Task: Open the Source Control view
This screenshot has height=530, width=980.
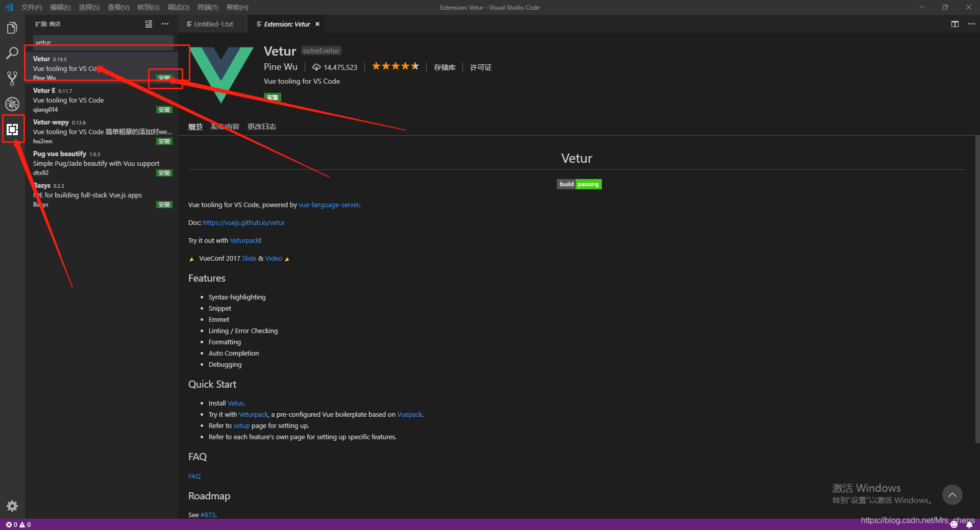Action: pyautogui.click(x=12, y=79)
